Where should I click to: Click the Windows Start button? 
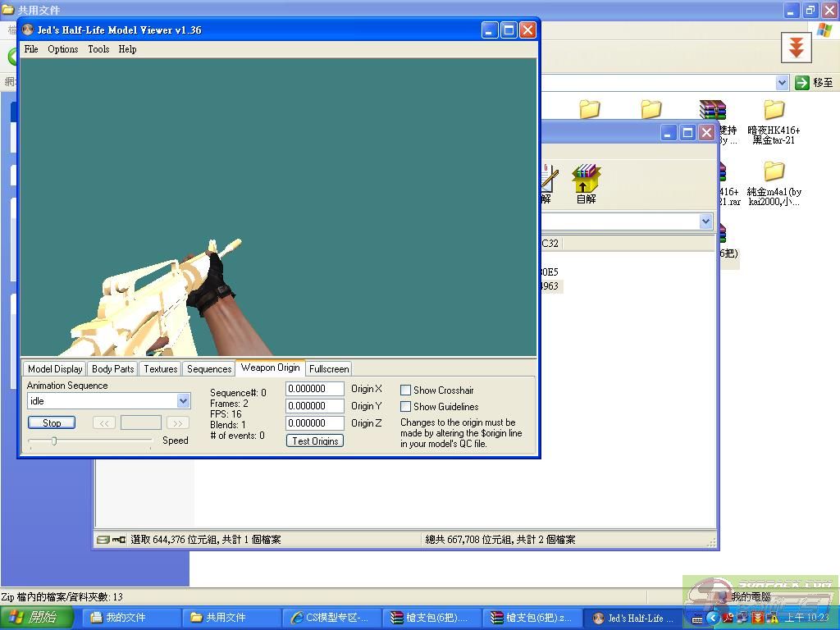tap(37, 618)
